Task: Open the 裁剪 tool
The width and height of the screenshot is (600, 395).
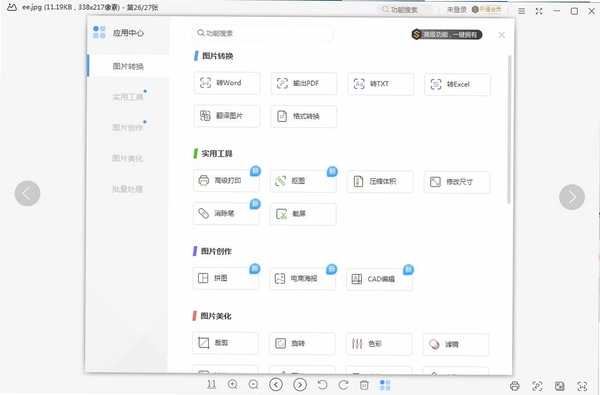Action: (x=226, y=343)
